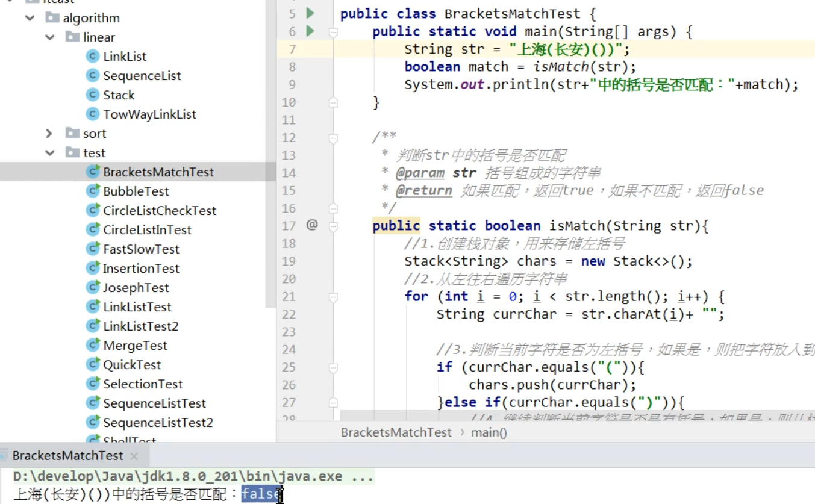Click the run arrow beside line 6

coord(310,30)
